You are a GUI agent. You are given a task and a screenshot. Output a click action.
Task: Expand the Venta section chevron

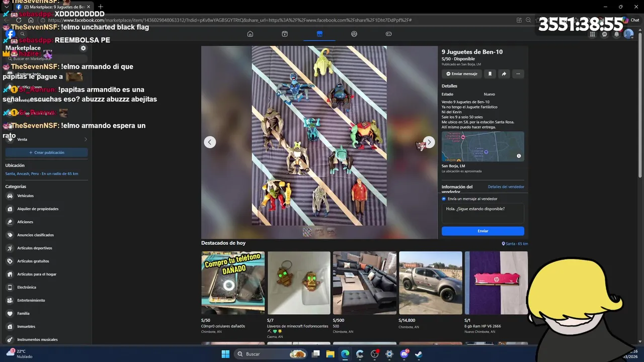point(86,139)
